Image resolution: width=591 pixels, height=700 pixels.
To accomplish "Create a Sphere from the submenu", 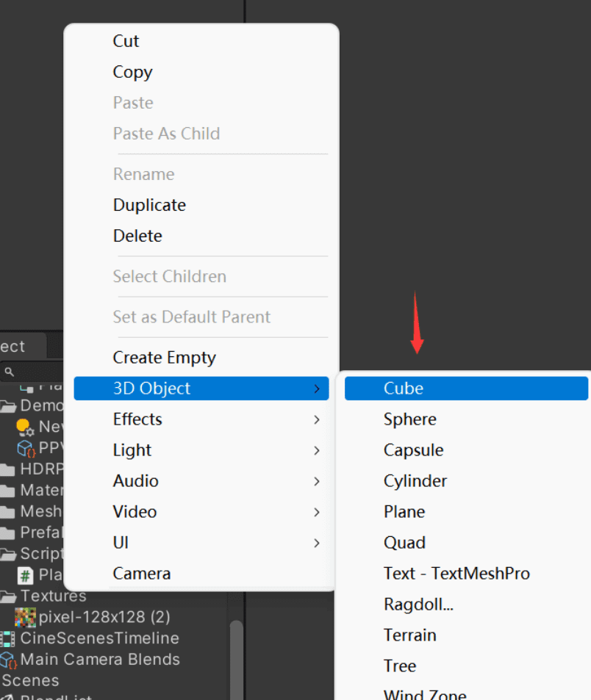I will point(409,419).
